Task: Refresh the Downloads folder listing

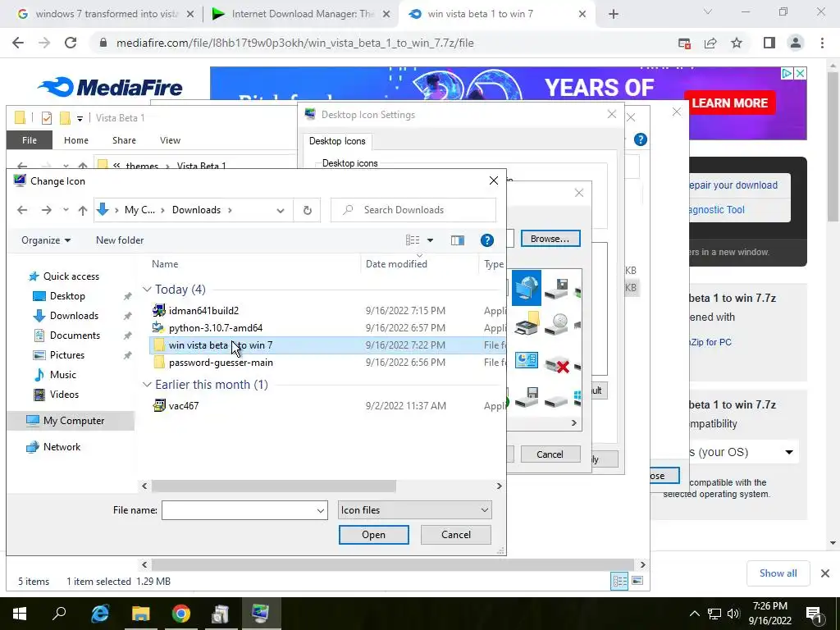Action: coord(307,210)
